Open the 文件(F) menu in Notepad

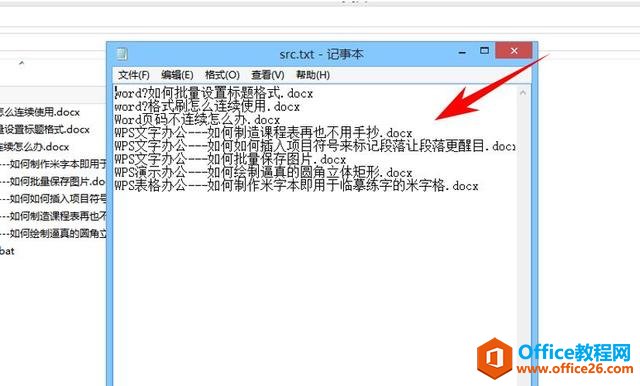(134, 75)
